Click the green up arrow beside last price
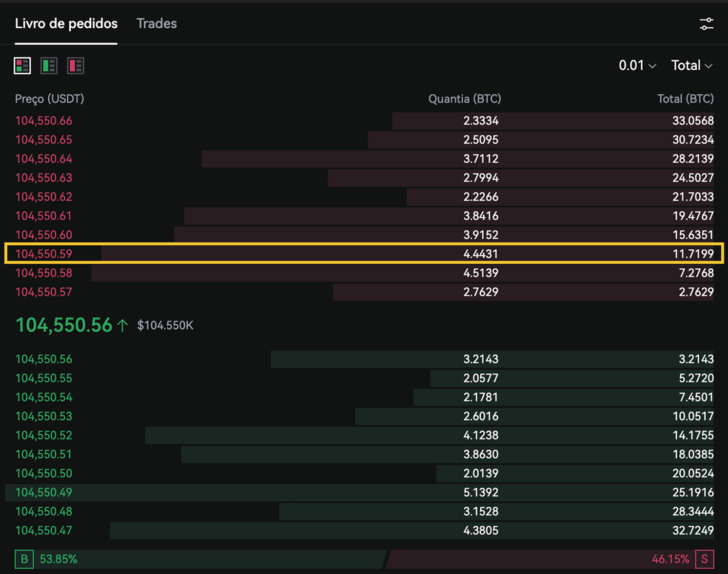The height and width of the screenshot is (574, 728). point(122,325)
